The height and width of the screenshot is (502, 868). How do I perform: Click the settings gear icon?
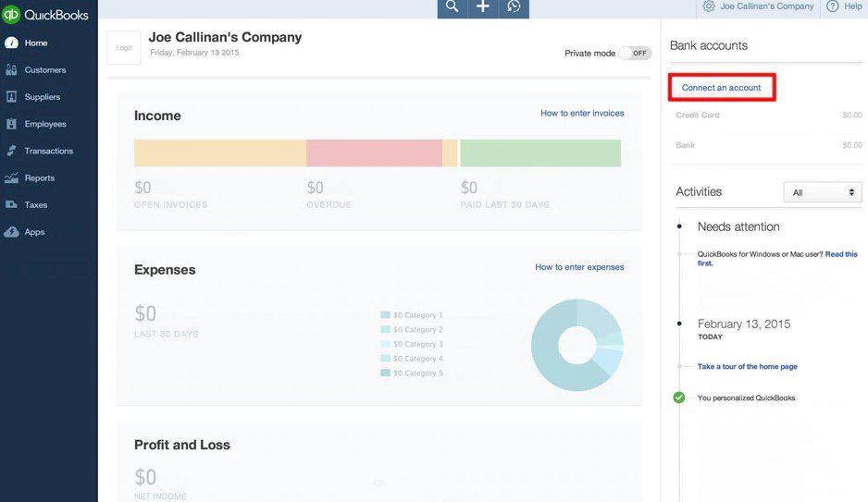coord(709,6)
